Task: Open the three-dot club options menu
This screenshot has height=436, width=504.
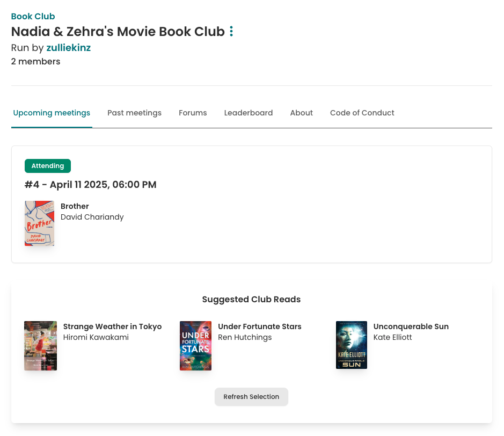Action: [231, 32]
